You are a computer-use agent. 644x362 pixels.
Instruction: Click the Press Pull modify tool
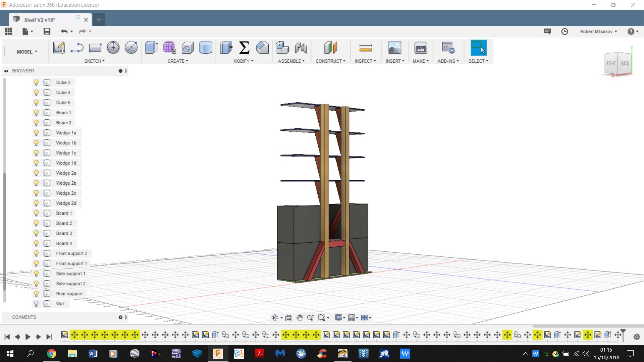point(226,48)
